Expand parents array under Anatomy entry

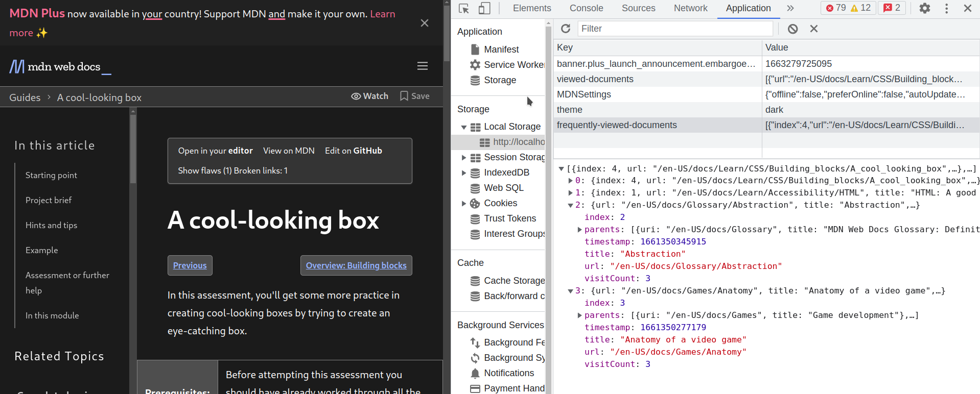(x=579, y=315)
